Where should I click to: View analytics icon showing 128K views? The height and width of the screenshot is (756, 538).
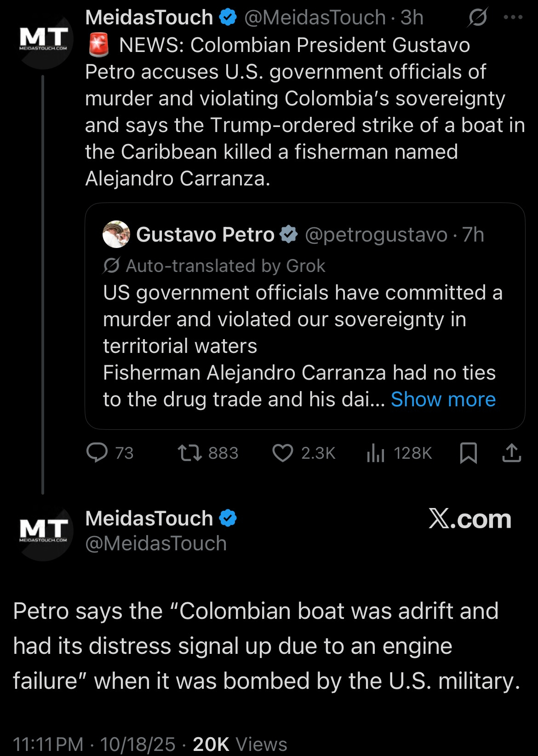(376, 453)
